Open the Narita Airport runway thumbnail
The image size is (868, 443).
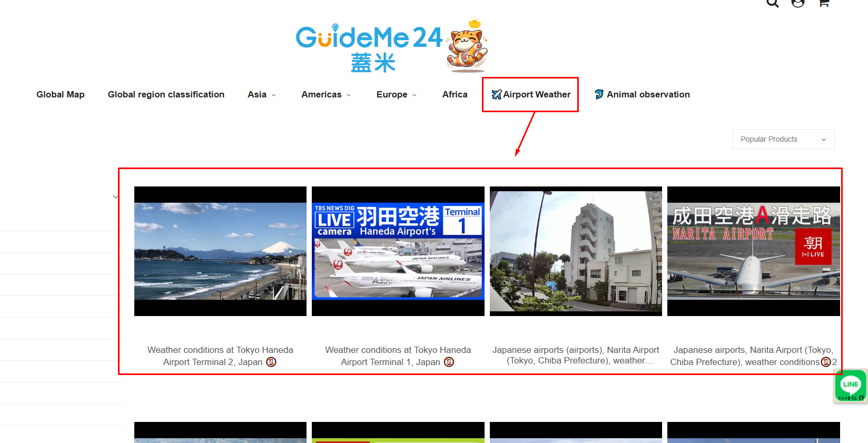[x=753, y=251]
